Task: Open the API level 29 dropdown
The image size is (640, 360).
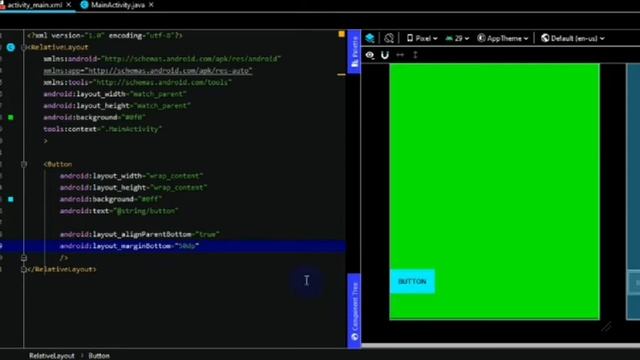Action: coord(457,38)
